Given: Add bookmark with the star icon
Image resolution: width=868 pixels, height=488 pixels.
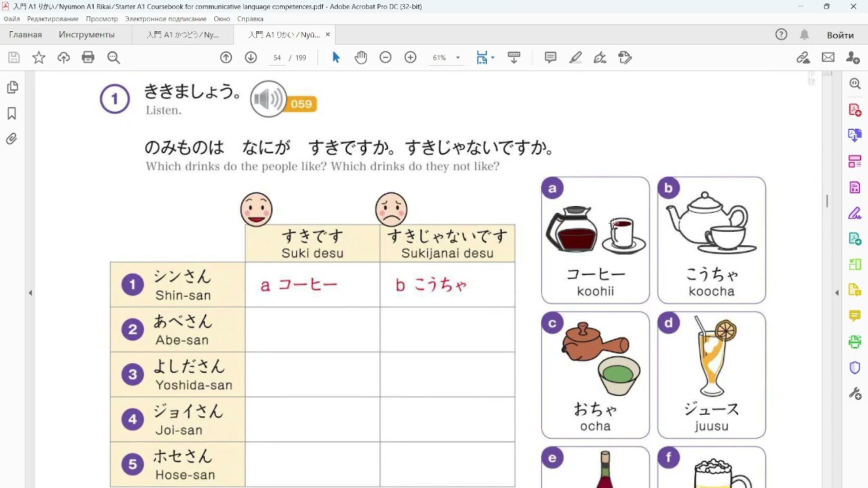Looking at the screenshot, I should [x=39, y=58].
